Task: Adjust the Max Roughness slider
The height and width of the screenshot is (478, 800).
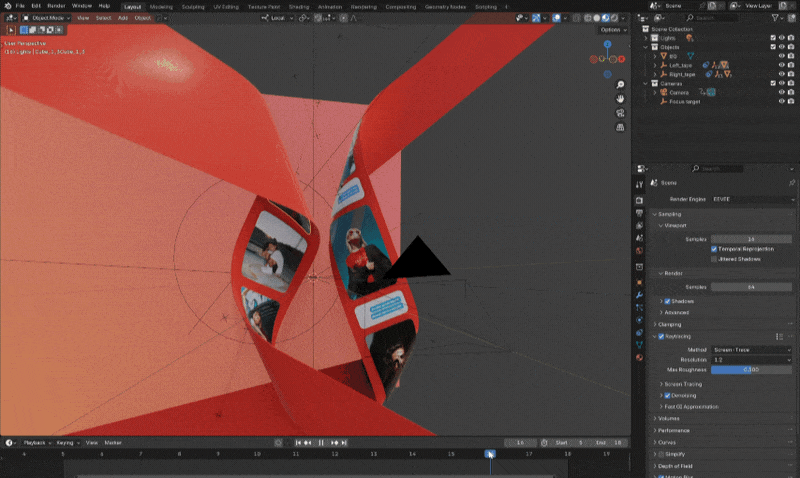Action: click(750, 369)
